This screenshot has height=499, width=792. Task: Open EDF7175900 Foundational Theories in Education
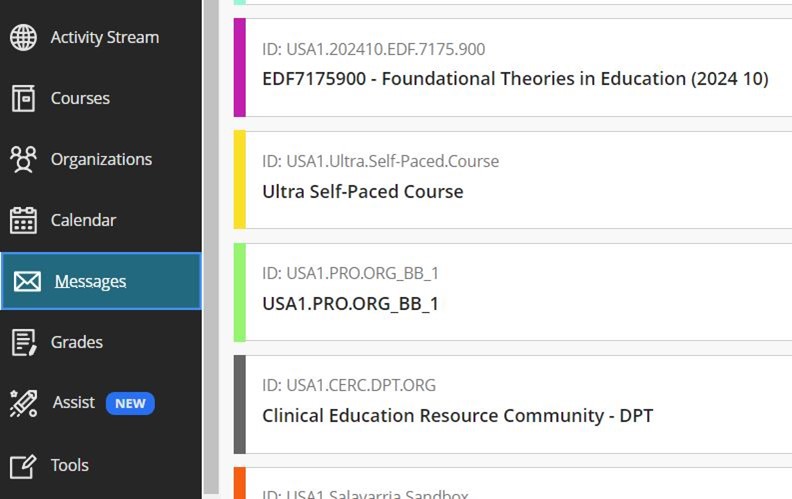pos(515,79)
